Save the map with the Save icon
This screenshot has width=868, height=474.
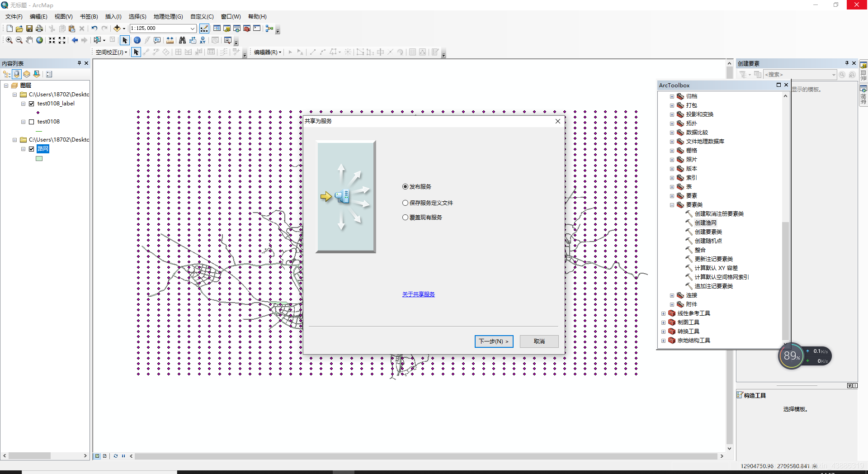click(29, 28)
